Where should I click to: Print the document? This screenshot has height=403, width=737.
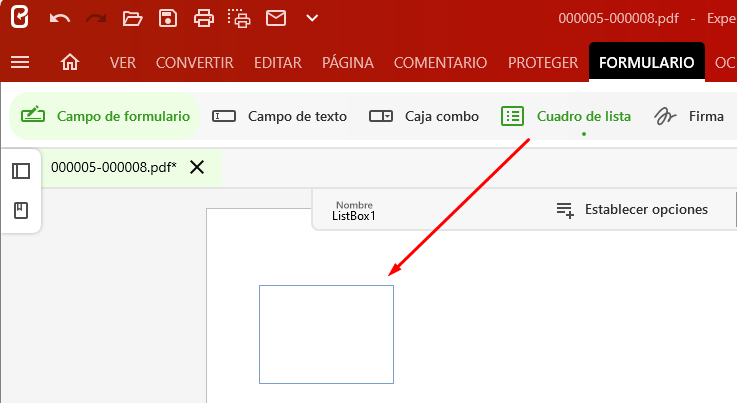pyautogui.click(x=204, y=18)
